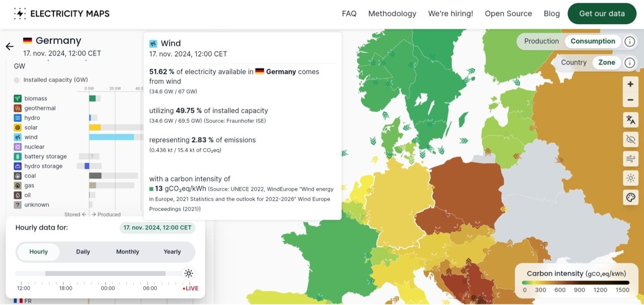Toggle the solar layer on map
Screen dimensions: 644x305
pyautogui.click(x=630, y=178)
